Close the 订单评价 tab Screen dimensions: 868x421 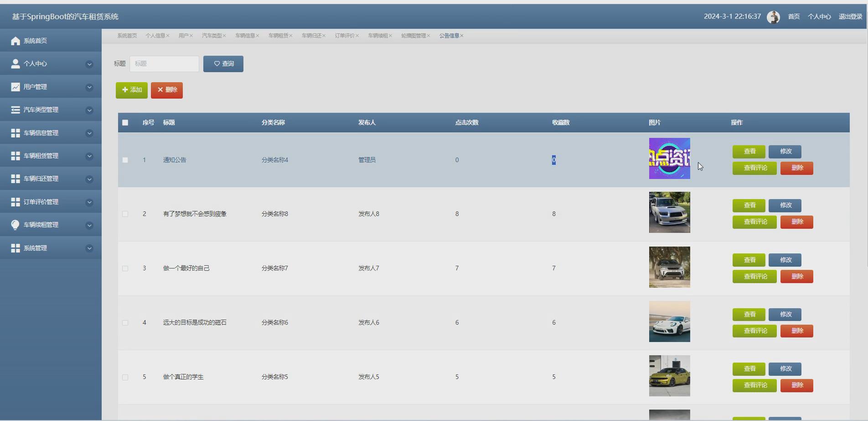click(x=357, y=36)
